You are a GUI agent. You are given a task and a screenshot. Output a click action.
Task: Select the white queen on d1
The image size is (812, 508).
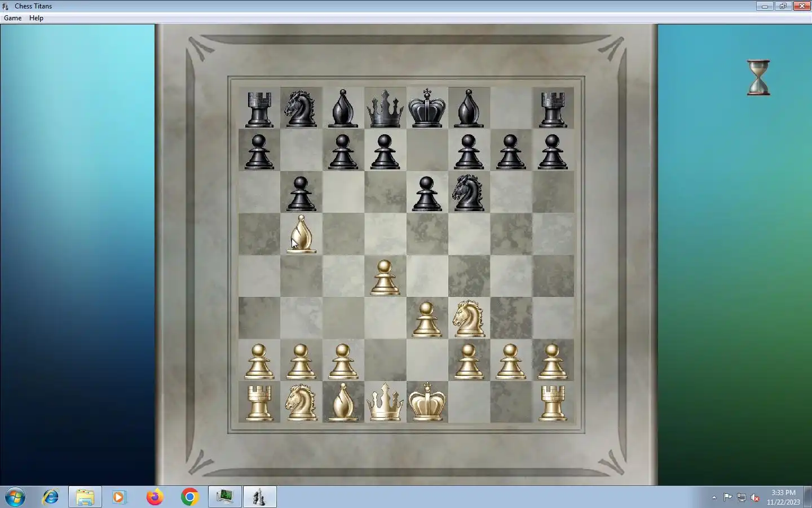coord(385,402)
